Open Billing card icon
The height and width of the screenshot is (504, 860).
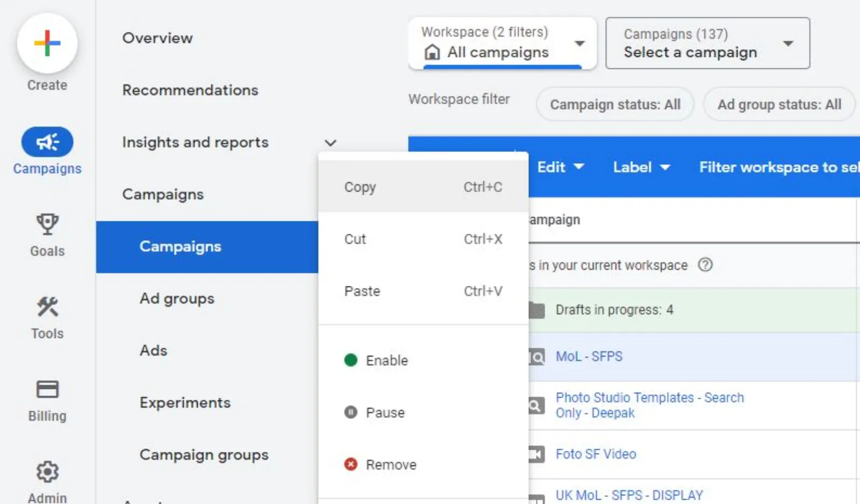(47, 389)
